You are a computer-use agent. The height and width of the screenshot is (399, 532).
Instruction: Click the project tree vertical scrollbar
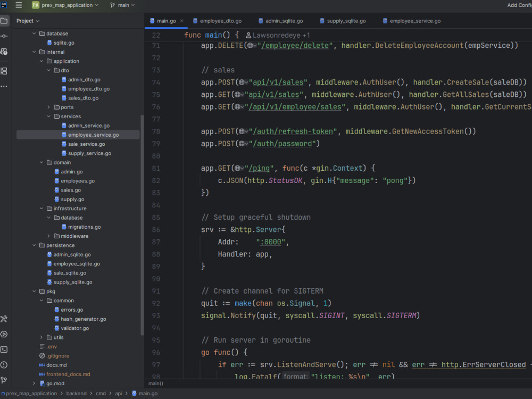(142, 225)
